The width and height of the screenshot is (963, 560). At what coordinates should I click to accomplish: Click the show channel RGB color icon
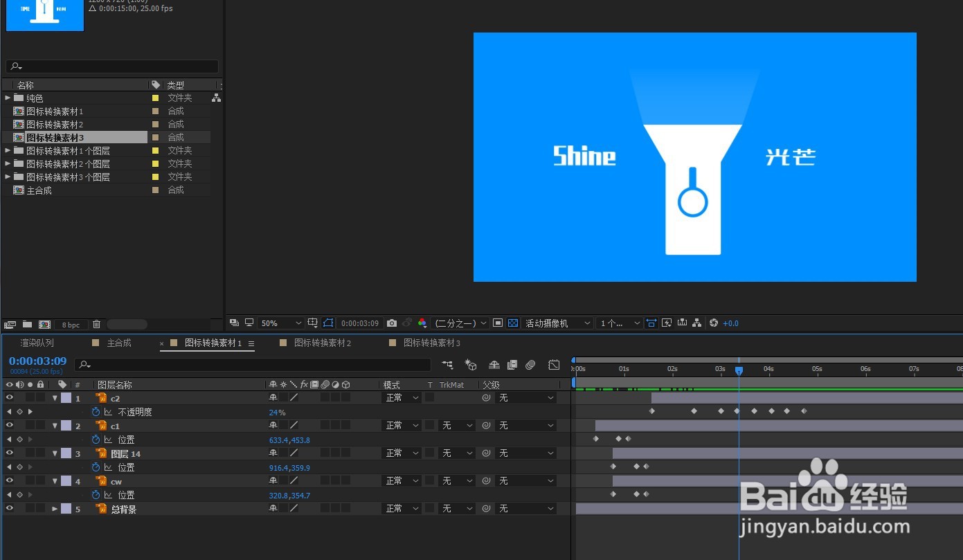pos(422,323)
